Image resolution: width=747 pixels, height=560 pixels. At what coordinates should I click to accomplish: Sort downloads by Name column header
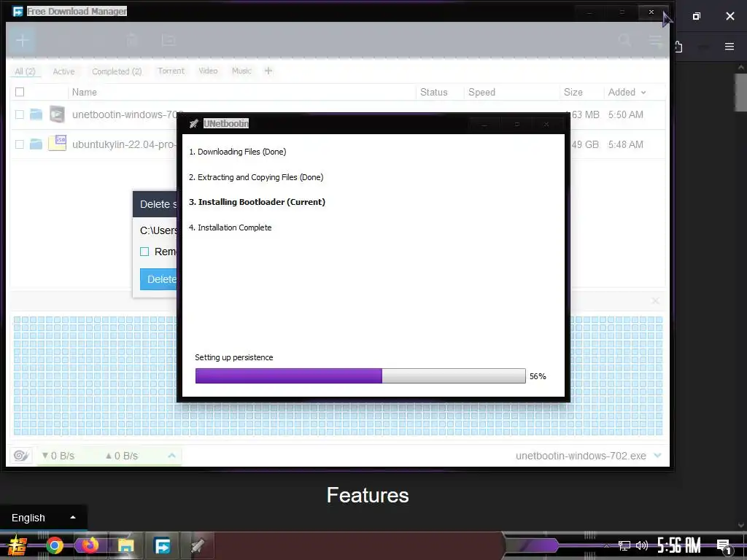[x=85, y=93]
